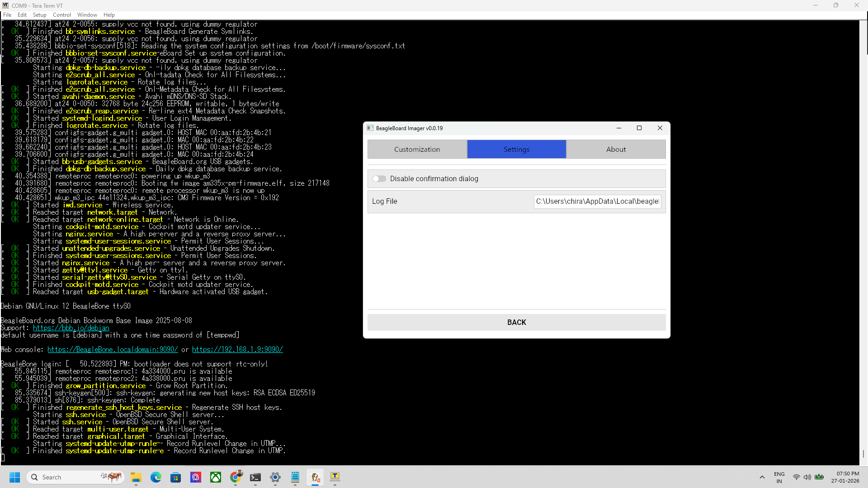The height and width of the screenshot is (488, 868).
Task: Open BeagleBoard Imager from the taskbar
Action: (x=315, y=477)
